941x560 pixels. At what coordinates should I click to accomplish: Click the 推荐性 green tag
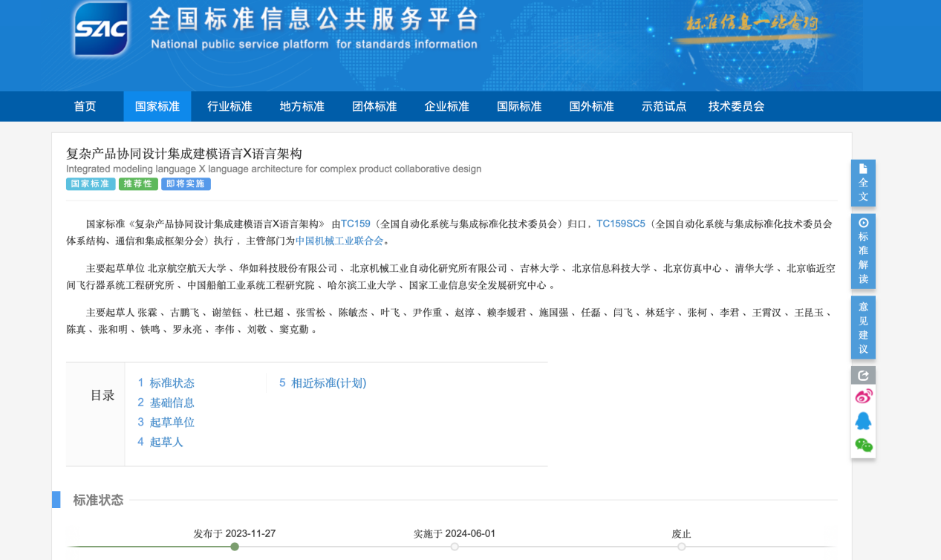[138, 184]
